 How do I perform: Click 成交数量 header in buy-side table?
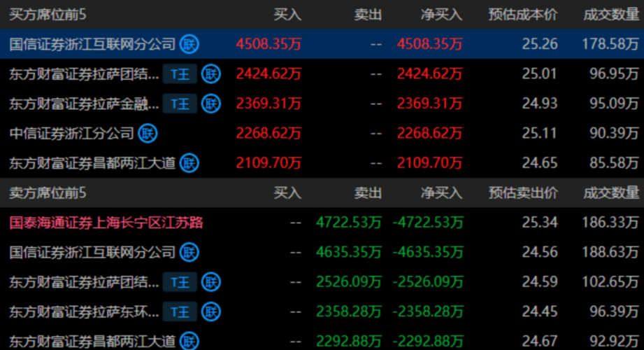coord(611,15)
